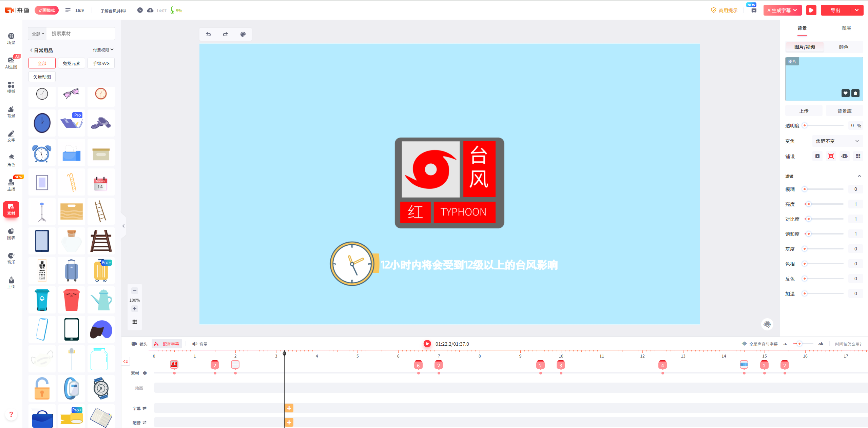Click the redo arrow above canvas

[226, 34]
